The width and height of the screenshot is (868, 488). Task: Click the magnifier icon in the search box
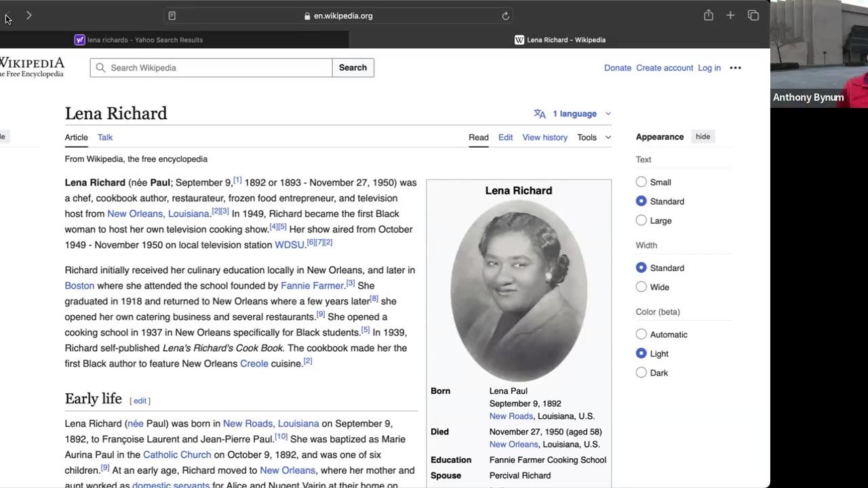[100, 68]
